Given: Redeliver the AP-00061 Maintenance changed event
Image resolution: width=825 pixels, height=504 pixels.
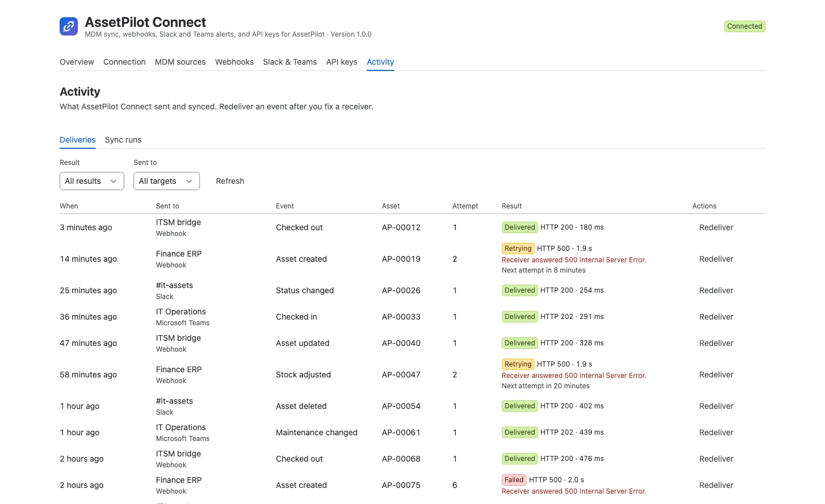Looking at the screenshot, I should click(716, 432).
